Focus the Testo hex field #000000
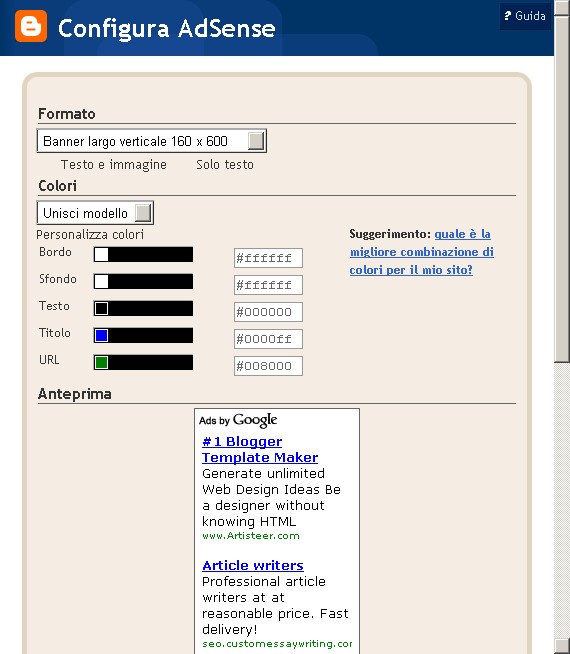Viewport: 570px width, 654px height. point(268,312)
